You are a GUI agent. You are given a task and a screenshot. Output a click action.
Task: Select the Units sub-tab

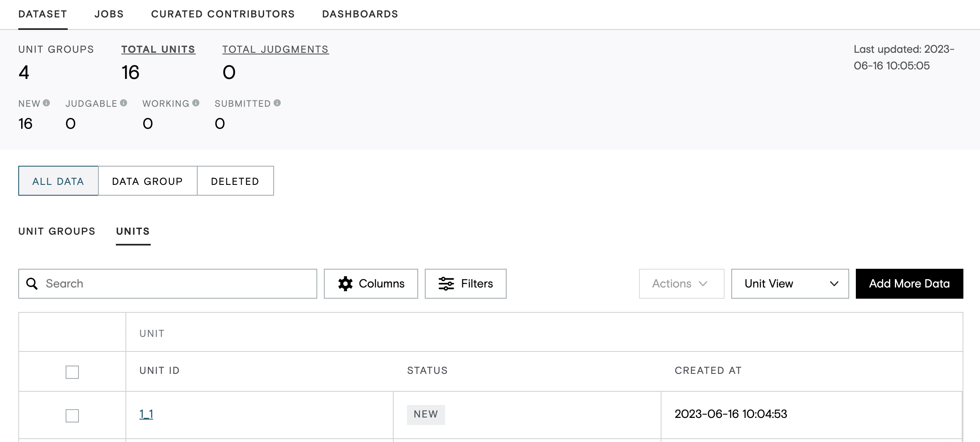coord(133,231)
